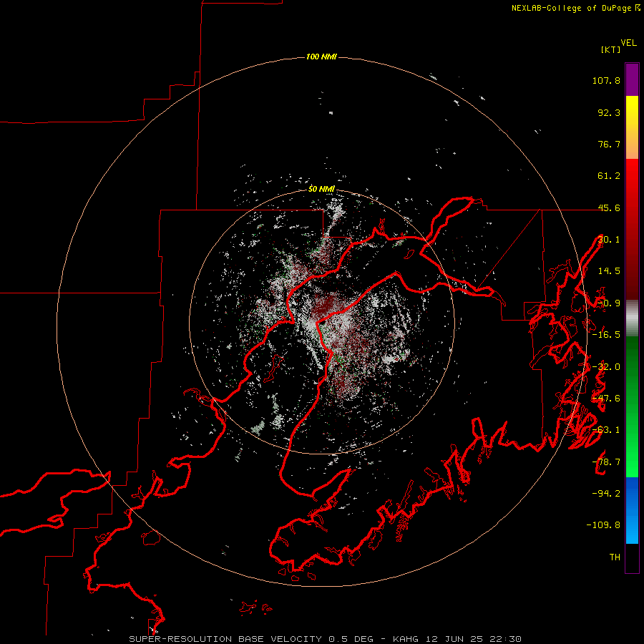Click the -16.5 velocity scale value

pos(606,335)
